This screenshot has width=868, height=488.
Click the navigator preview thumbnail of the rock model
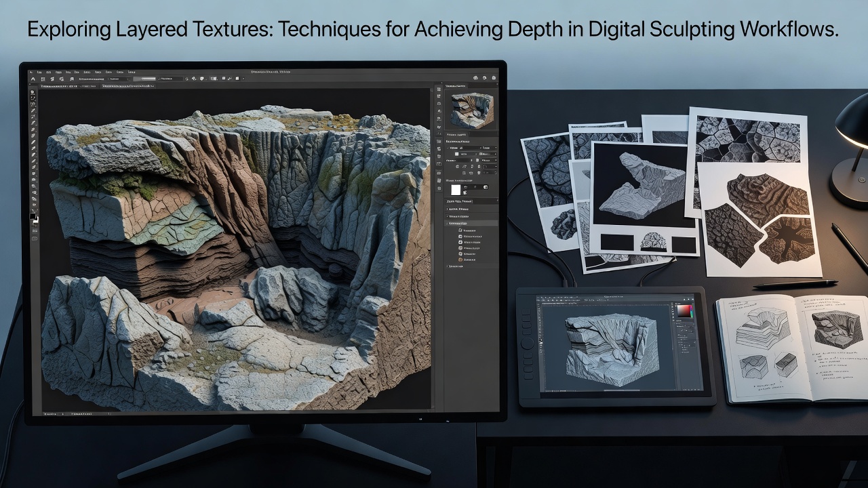(x=471, y=110)
